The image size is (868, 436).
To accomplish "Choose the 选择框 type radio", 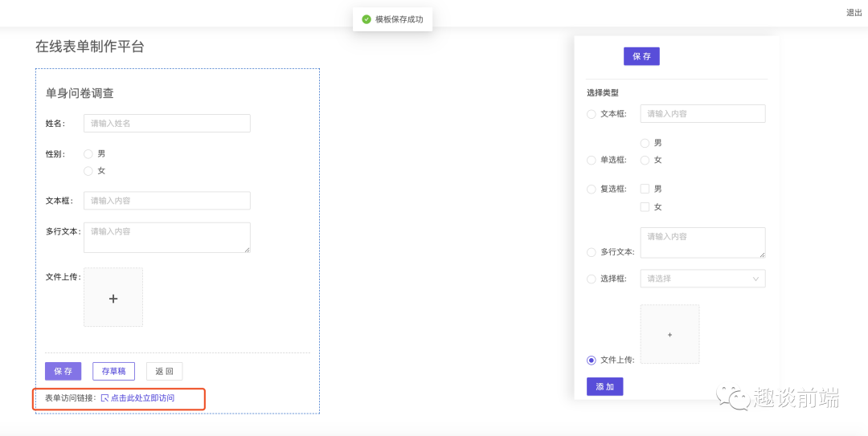I will tap(592, 279).
